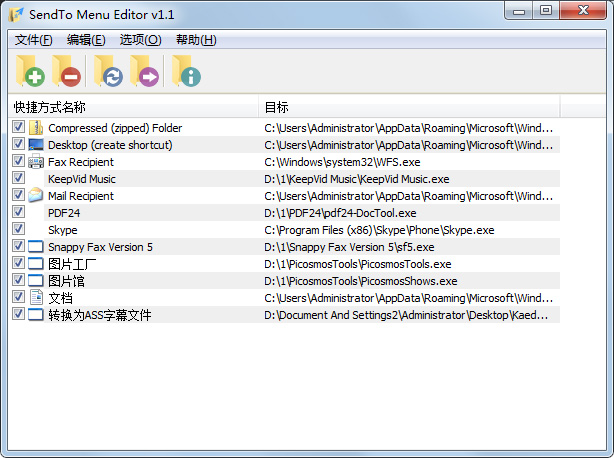Uncheck the Compressed (zipped) Folder checkbox

18,127
